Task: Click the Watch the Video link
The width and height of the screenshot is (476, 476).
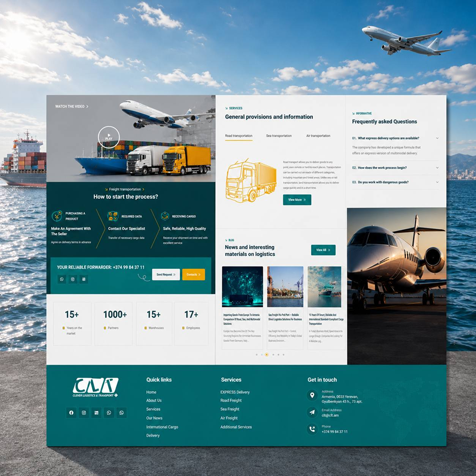Action: tap(72, 107)
